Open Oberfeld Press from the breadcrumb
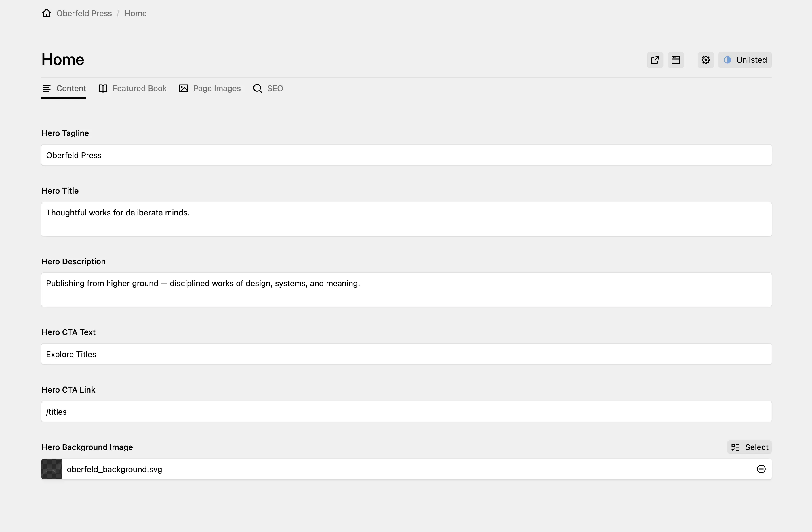Image resolution: width=812 pixels, height=532 pixels. click(x=83, y=13)
